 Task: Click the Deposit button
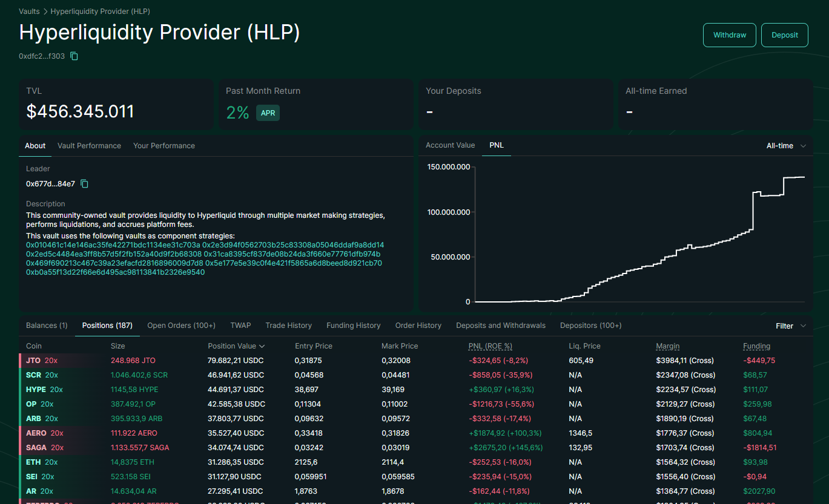(x=785, y=35)
